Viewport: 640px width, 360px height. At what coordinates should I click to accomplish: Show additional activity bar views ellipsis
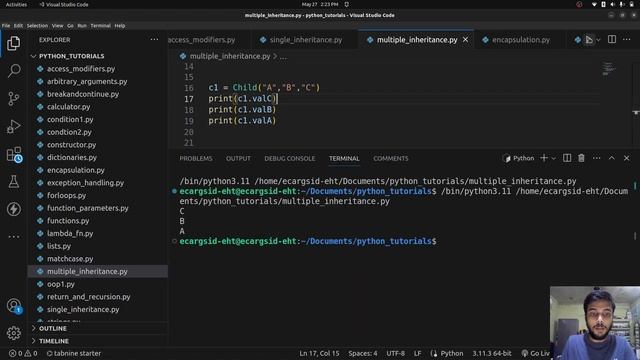pos(13,236)
